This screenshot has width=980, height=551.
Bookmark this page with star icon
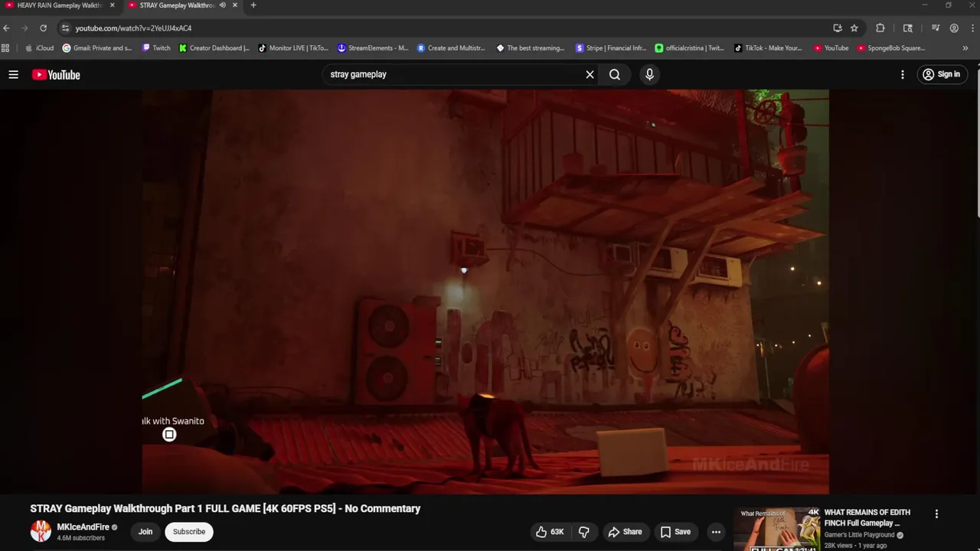pos(854,28)
